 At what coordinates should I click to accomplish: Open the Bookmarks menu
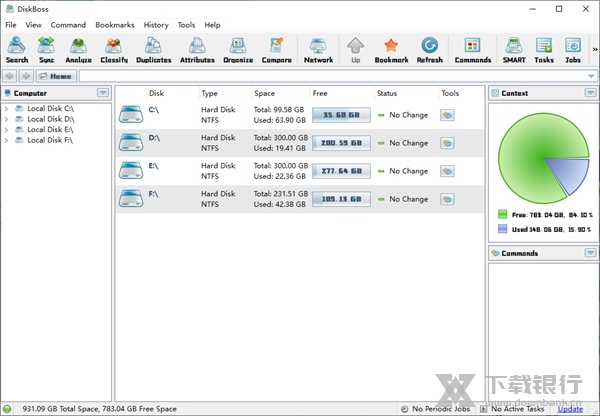point(115,24)
